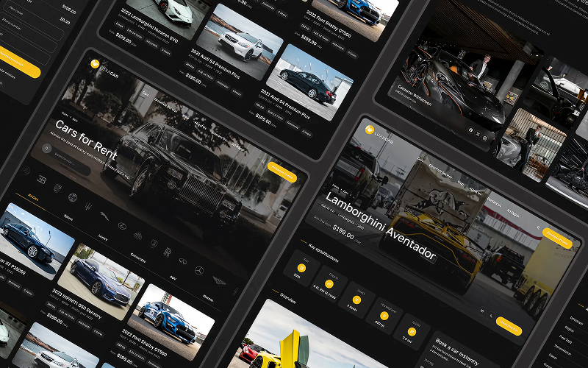Screen dimensions: 588x368
Task: Open Facebook link on Cameron Williamson card
Action: (x=470, y=130)
